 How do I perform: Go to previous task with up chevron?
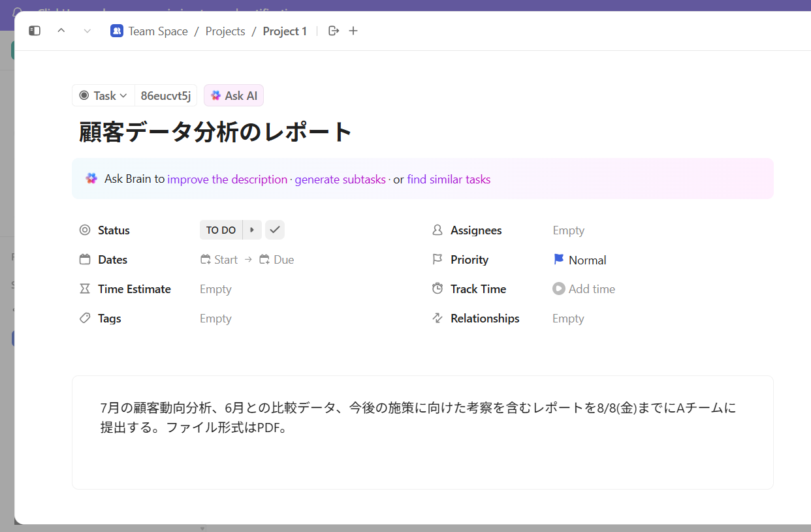click(x=61, y=31)
